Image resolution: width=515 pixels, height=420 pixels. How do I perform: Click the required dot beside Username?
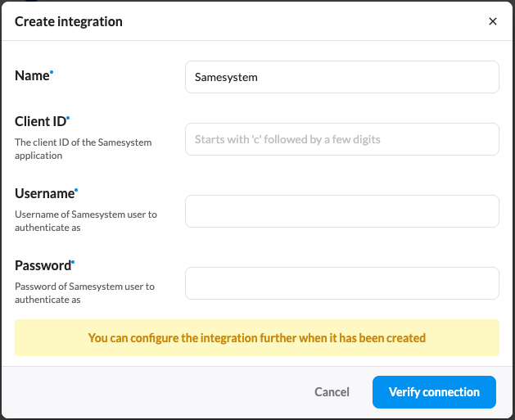coord(76,190)
